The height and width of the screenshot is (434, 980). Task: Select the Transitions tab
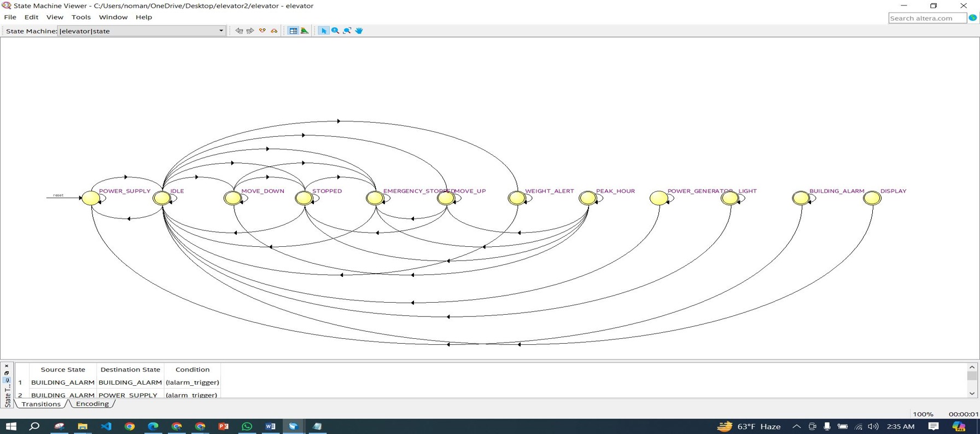pos(41,404)
